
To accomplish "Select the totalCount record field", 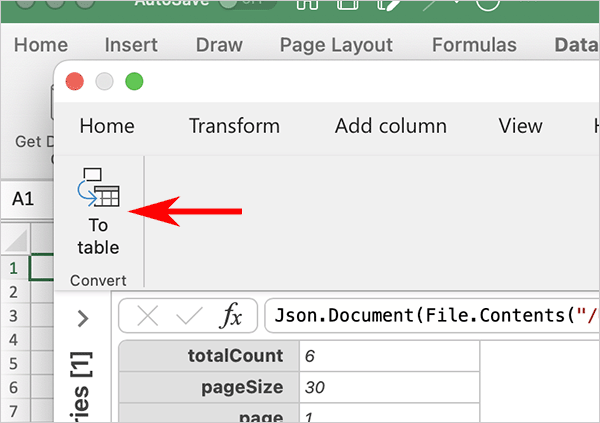I will pyautogui.click(x=208, y=355).
